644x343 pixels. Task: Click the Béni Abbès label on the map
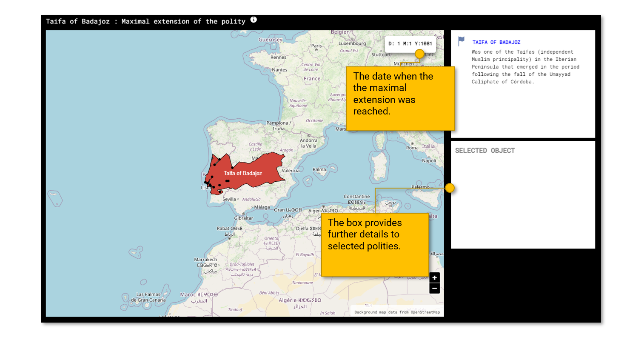(x=269, y=293)
